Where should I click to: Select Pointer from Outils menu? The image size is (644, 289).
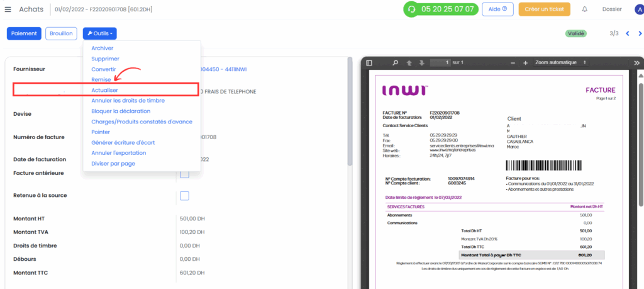pyautogui.click(x=101, y=132)
